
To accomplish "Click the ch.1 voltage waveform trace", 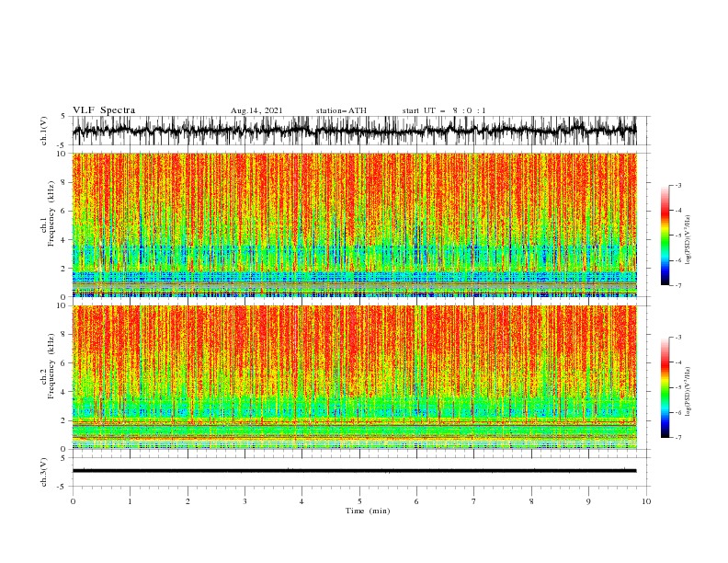I will point(354,131).
